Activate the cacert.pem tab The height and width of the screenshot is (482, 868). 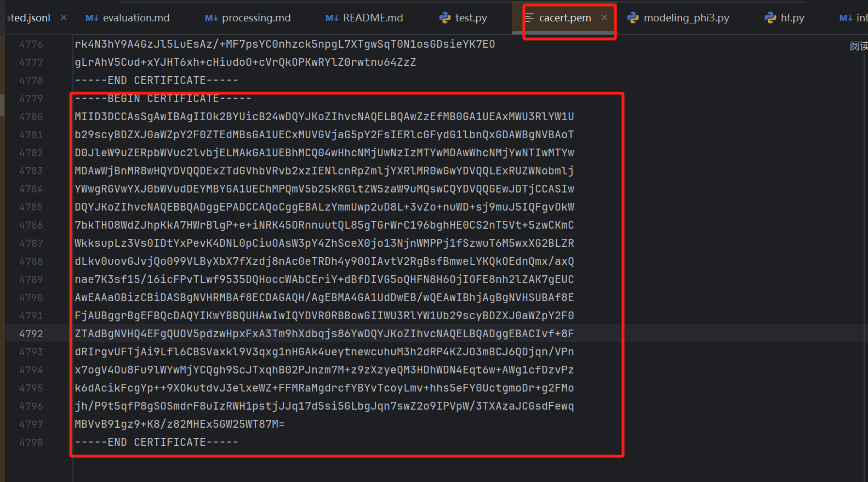(x=565, y=18)
